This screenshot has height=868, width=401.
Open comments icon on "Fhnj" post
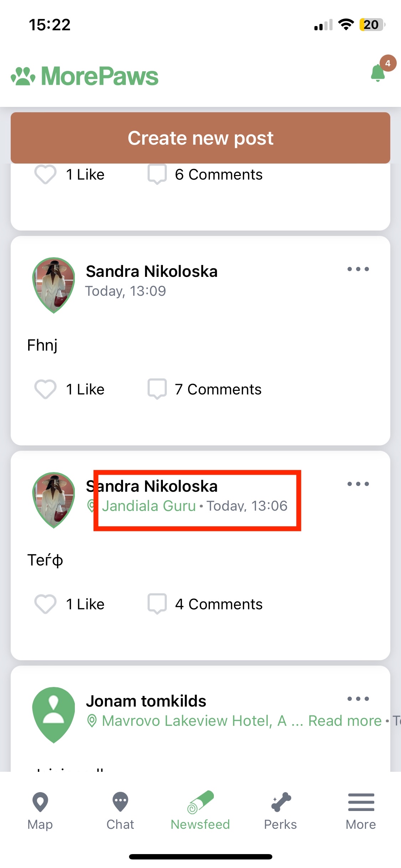(x=157, y=389)
